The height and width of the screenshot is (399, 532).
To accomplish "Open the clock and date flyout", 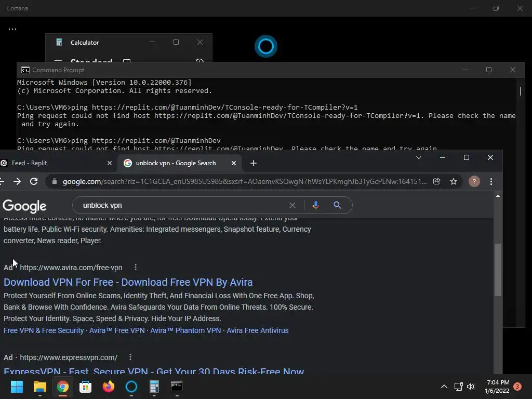I will (497, 387).
